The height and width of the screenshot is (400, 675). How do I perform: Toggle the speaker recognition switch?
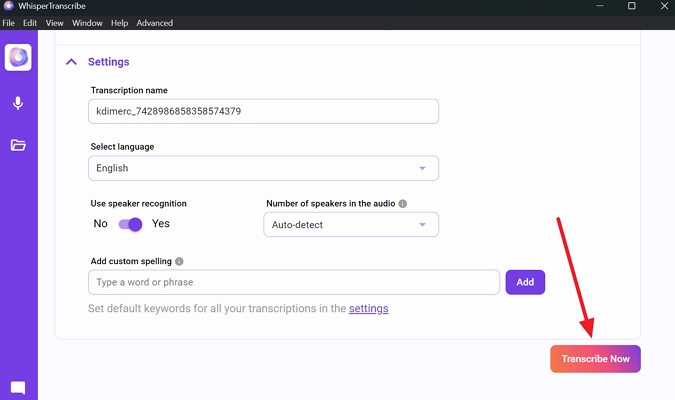pos(130,224)
